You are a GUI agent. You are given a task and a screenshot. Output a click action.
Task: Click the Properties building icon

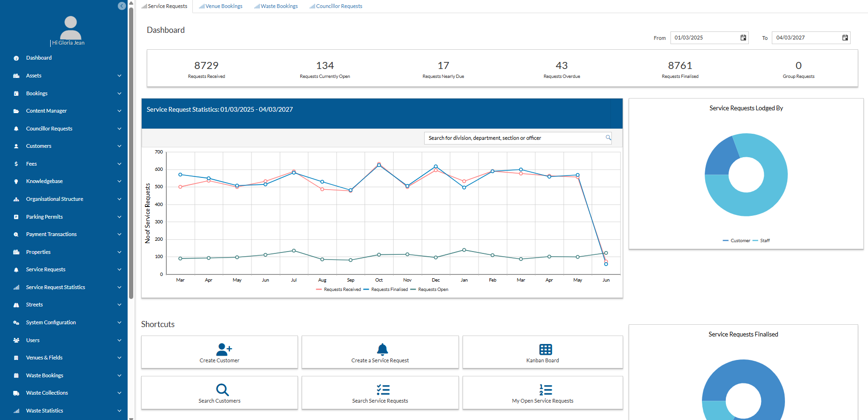16,252
